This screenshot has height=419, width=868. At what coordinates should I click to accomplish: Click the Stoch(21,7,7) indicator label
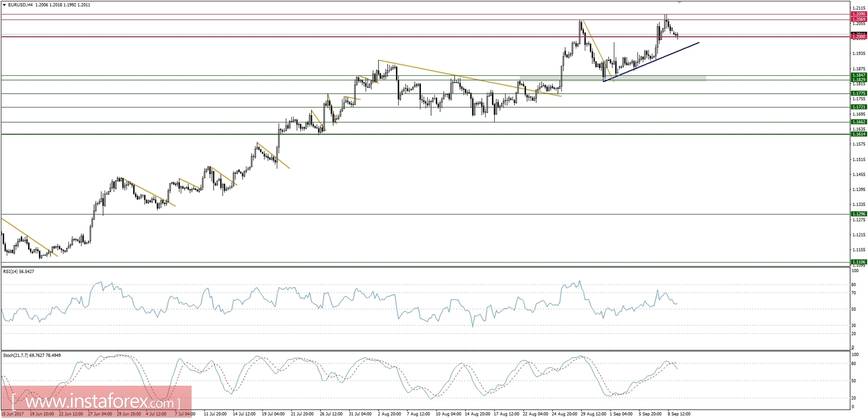point(32,355)
